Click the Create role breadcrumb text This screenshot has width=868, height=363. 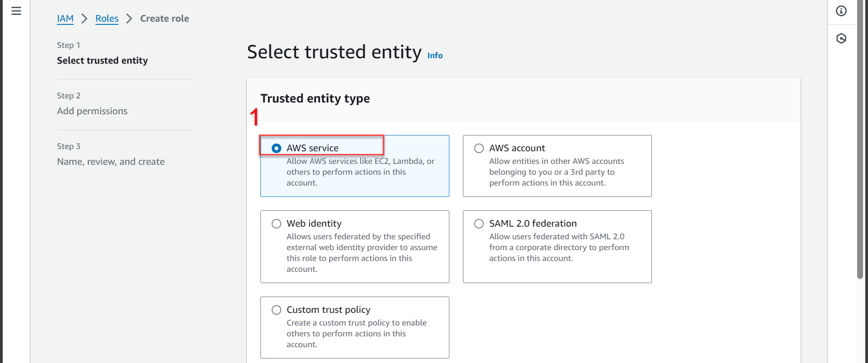click(165, 19)
